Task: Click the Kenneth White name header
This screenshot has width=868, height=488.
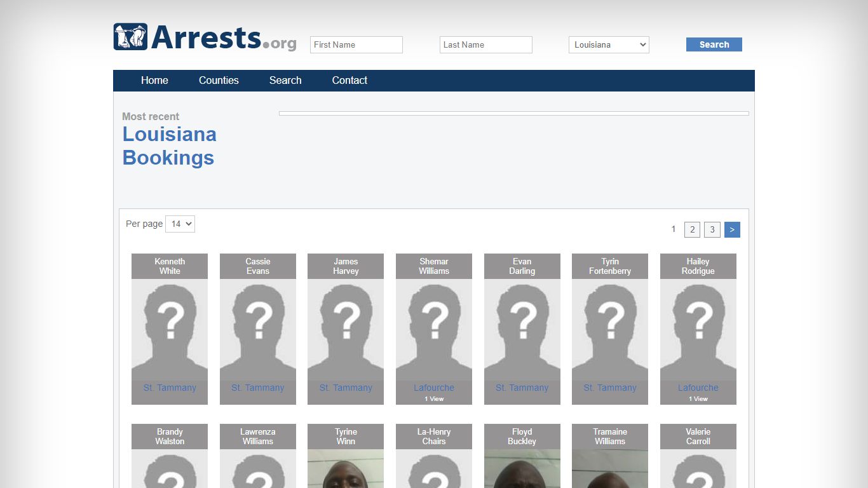Action: 170,266
